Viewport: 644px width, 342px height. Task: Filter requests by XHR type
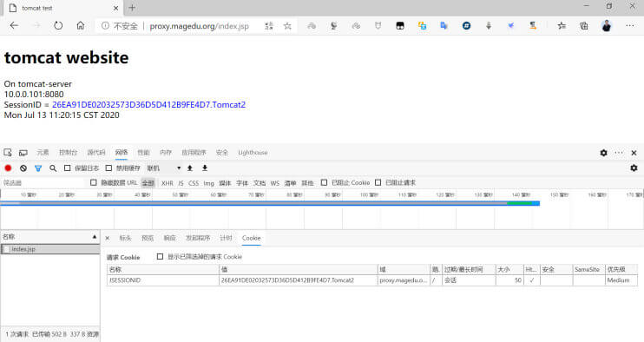[168, 183]
